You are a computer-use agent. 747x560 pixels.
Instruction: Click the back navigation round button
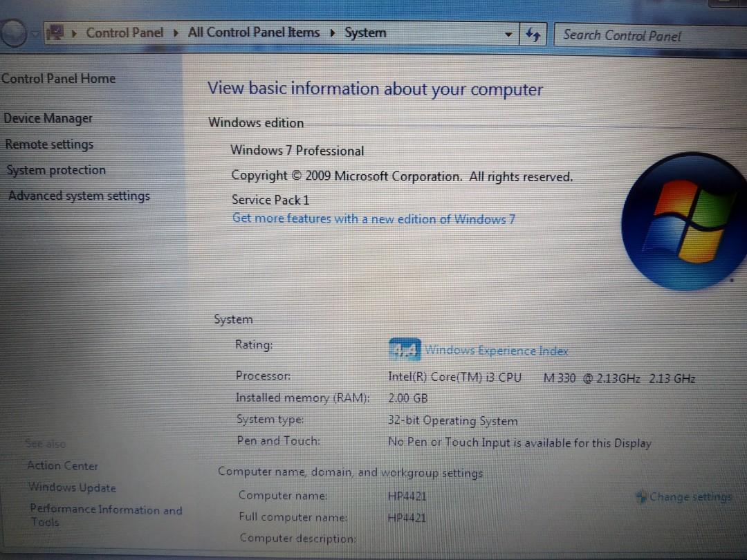(x=13, y=33)
